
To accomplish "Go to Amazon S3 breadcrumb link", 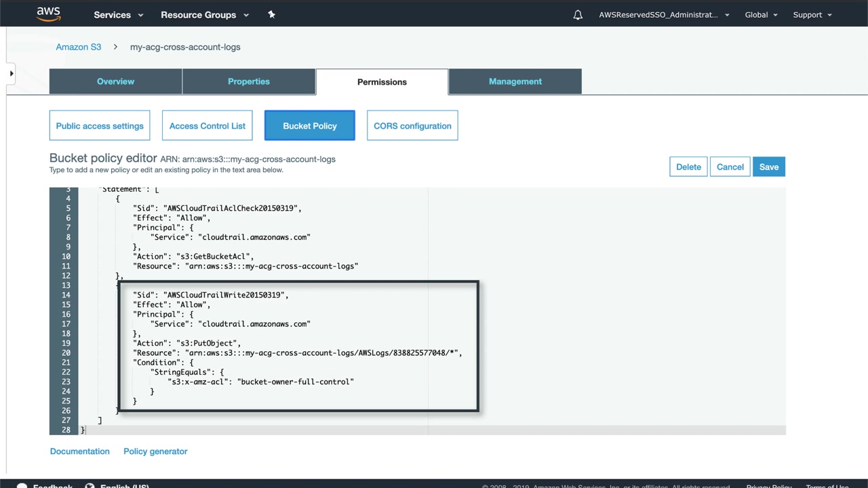I will pos(79,47).
